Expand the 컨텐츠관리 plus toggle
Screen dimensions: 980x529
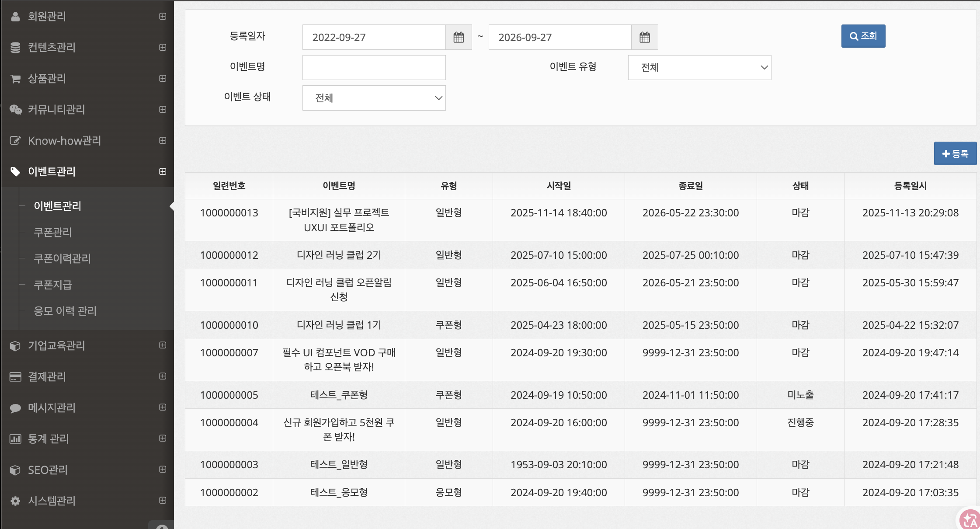(x=163, y=47)
